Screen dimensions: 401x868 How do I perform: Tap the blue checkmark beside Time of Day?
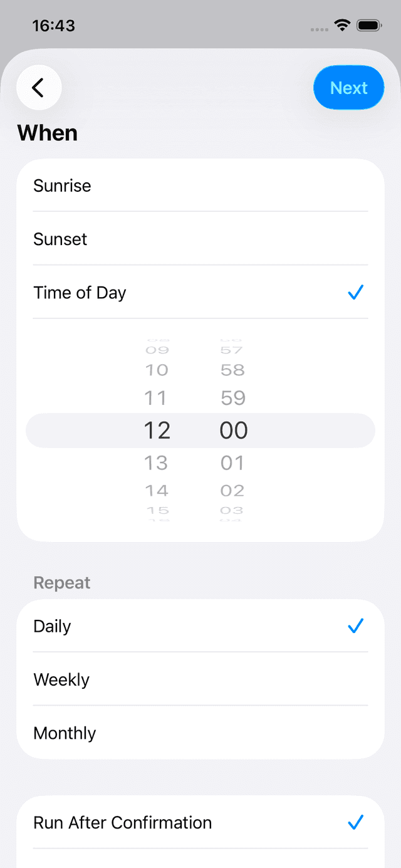pos(355,292)
